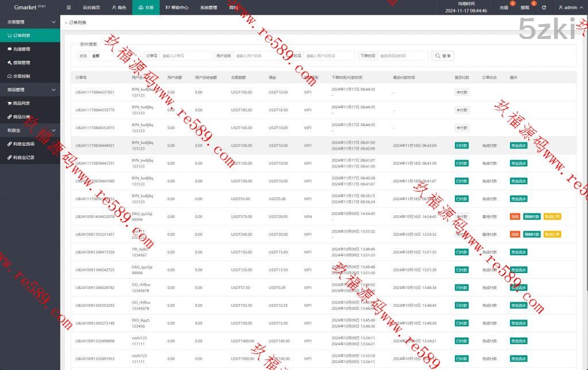Open 提现管理 in the sidebar
This screenshot has width=588, height=370.
(x=21, y=63)
